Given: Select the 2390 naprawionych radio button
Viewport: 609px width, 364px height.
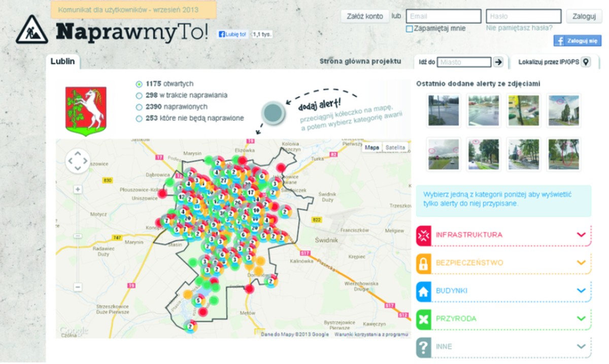Looking at the screenshot, I should pyautogui.click(x=139, y=107).
